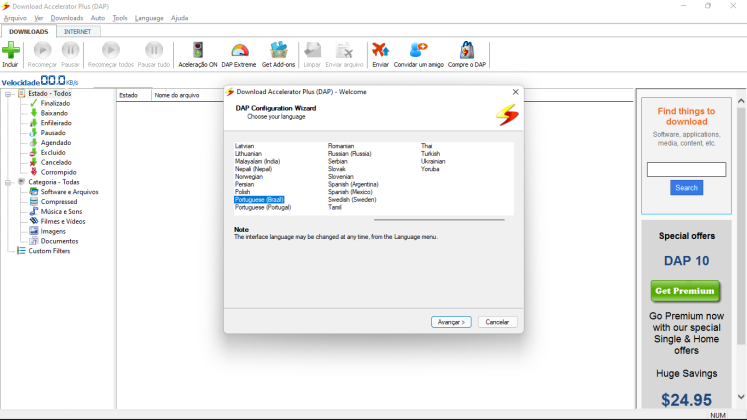Click the Limpar toolbar icon
This screenshot has width=747, height=420.
313,50
